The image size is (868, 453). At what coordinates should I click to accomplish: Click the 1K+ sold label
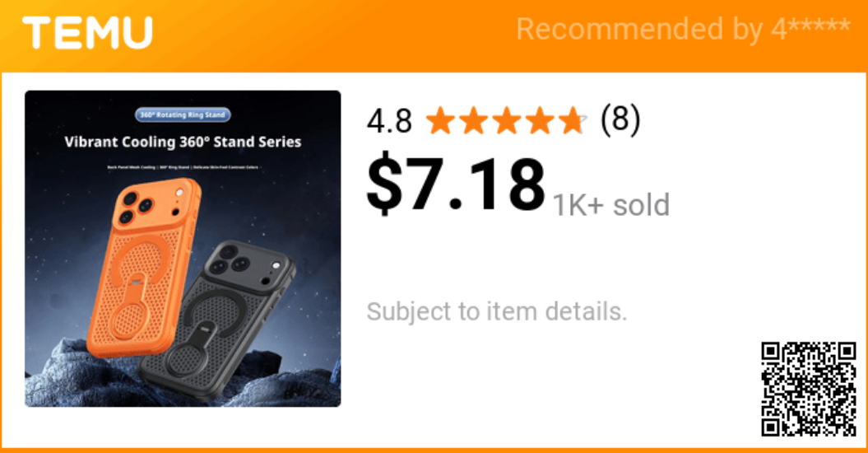click(611, 205)
